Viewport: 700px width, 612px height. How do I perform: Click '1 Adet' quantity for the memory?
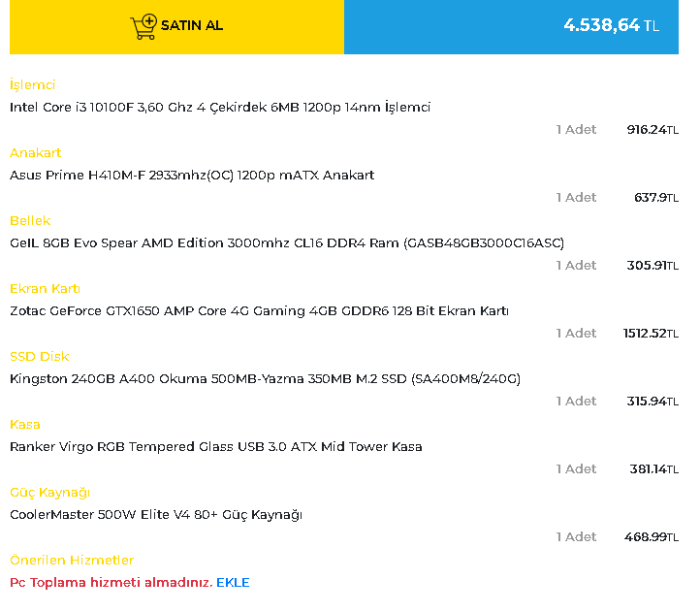pos(576,266)
